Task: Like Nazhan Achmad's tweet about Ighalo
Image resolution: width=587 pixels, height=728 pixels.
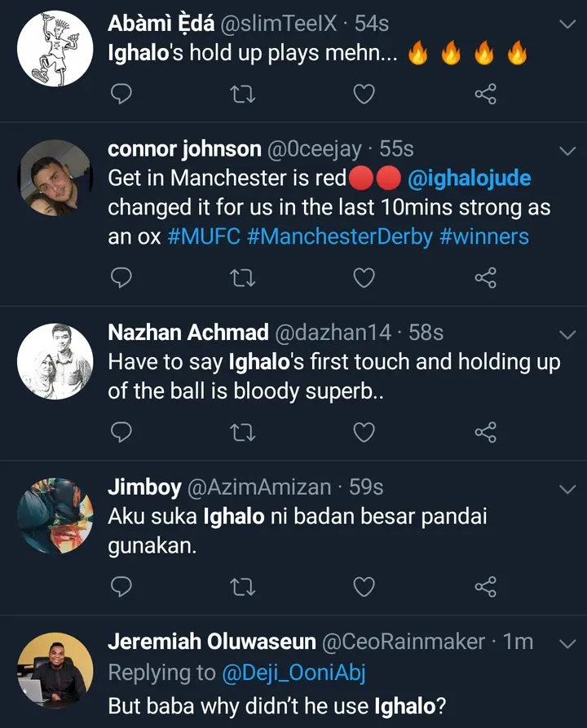Action: [x=364, y=432]
